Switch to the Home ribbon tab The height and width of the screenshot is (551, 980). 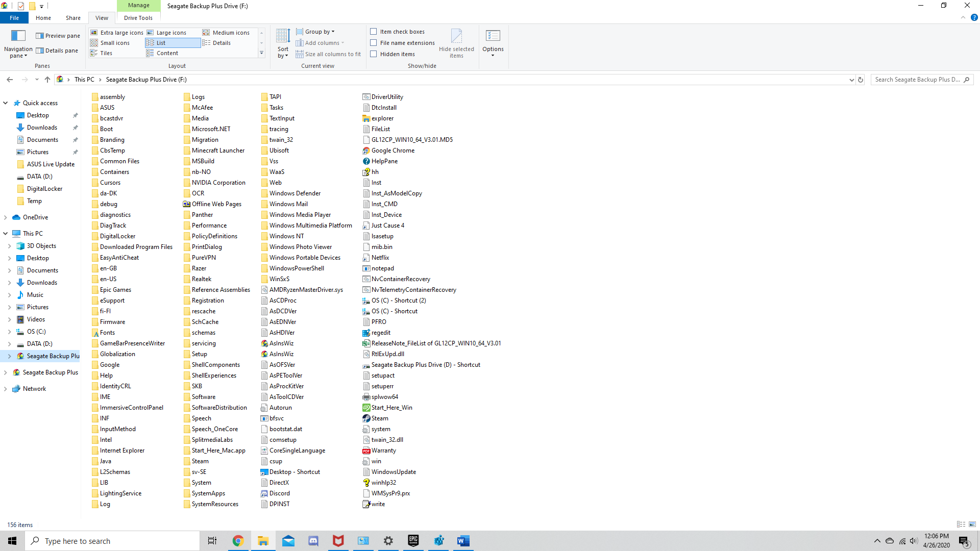click(x=43, y=18)
